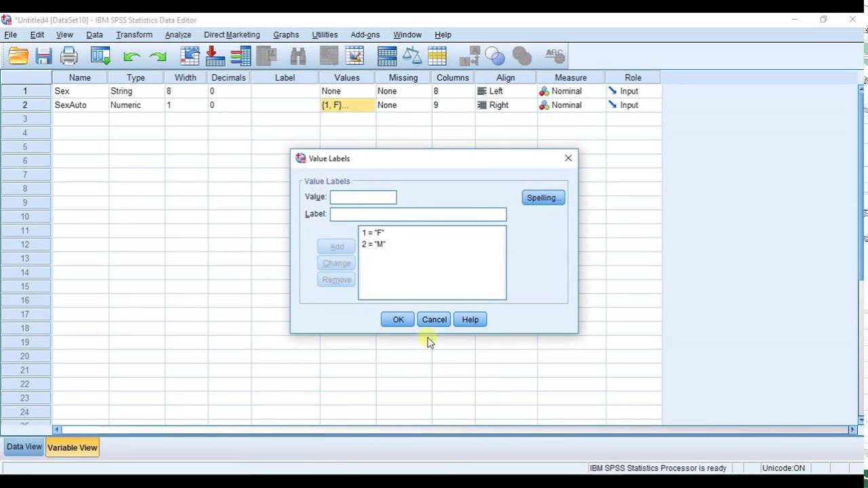Click the Open data document folder icon
Image resolution: width=868 pixels, height=488 pixels.
[x=18, y=56]
